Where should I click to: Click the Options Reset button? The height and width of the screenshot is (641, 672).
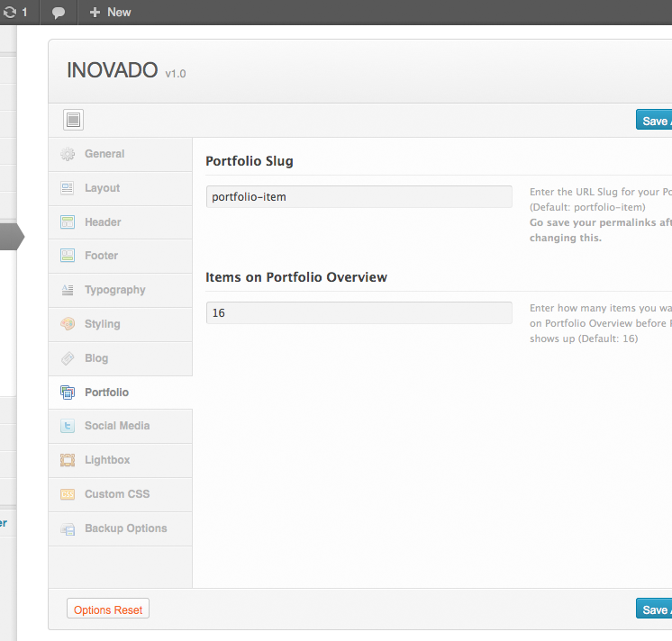pyautogui.click(x=108, y=609)
